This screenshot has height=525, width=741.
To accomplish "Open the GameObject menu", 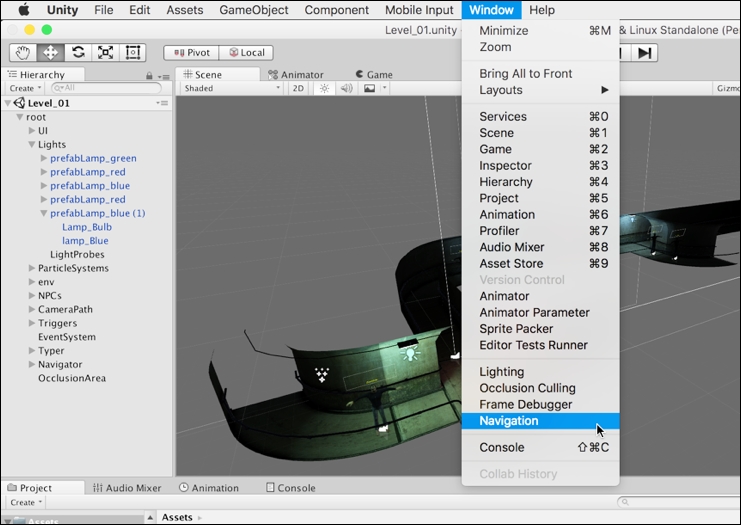I will (x=254, y=9).
